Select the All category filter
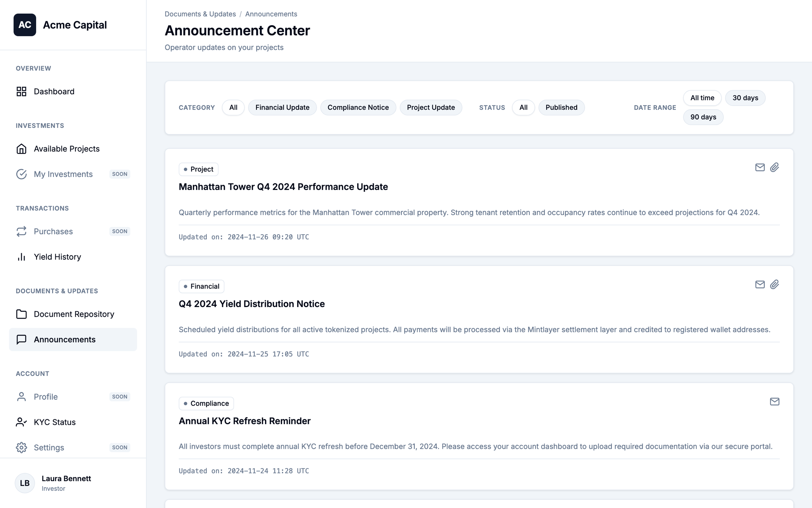The image size is (812, 508). tap(233, 108)
